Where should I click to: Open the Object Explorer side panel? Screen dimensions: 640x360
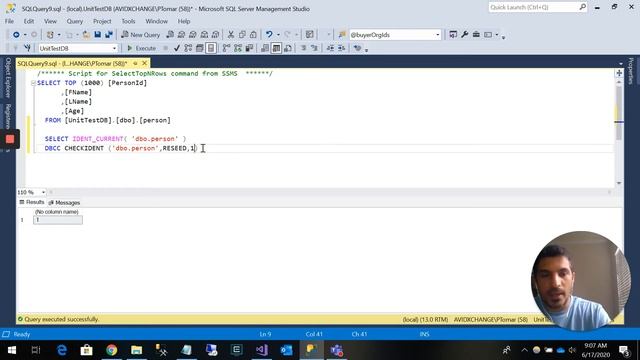[8, 78]
